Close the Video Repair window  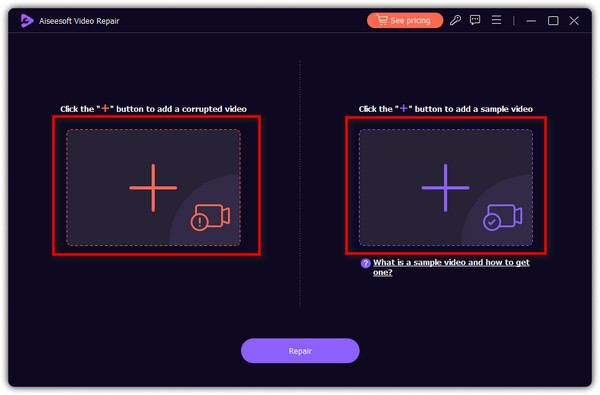[574, 21]
